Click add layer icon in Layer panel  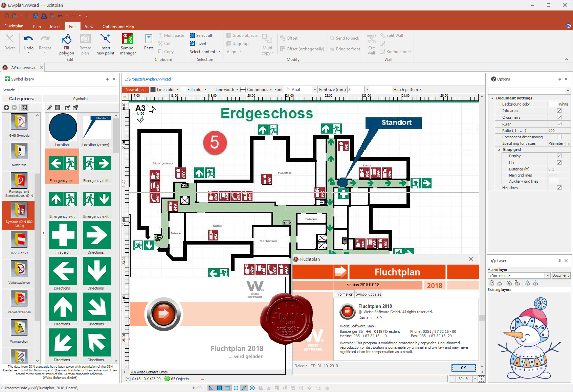(x=492, y=283)
